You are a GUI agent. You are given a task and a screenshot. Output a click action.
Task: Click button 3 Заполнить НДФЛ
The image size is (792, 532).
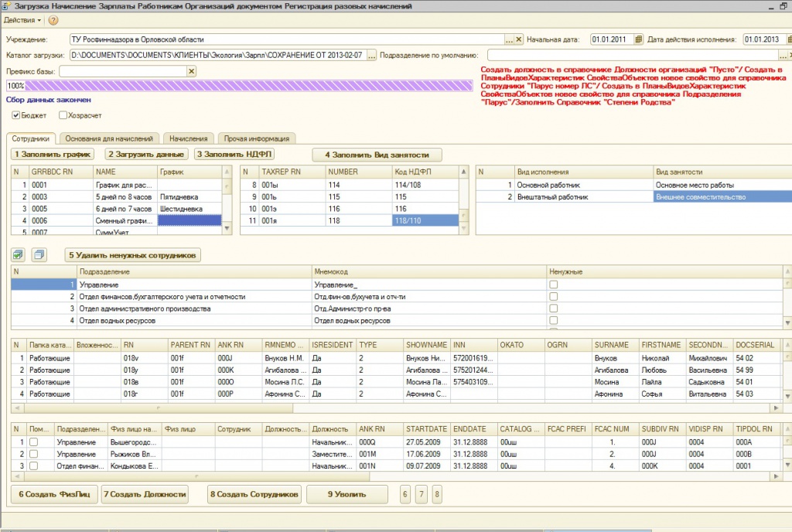pyautogui.click(x=234, y=154)
